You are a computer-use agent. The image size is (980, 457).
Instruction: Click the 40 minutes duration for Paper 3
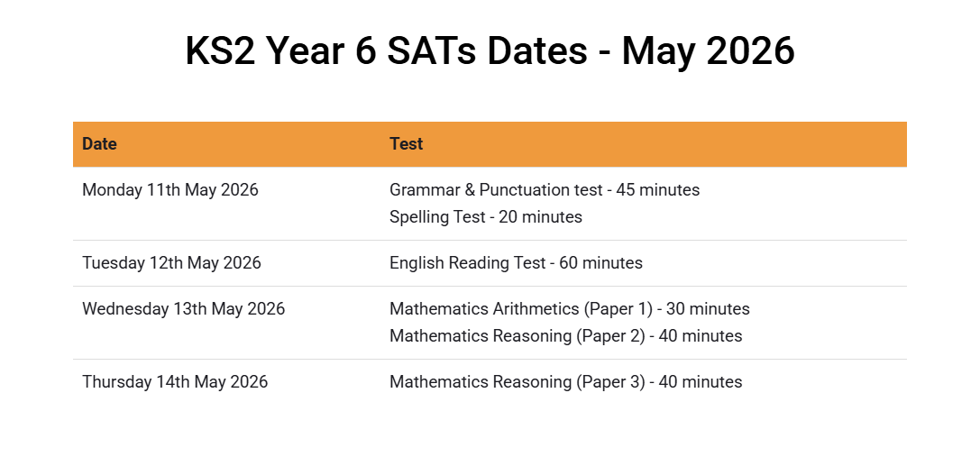pyautogui.click(x=701, y=382)
